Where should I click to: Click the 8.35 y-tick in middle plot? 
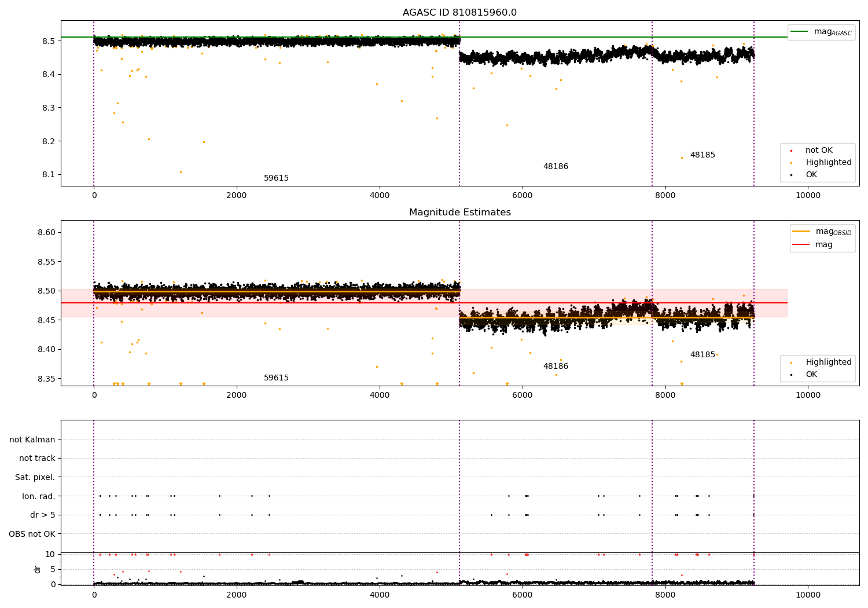tap(46, 379)
